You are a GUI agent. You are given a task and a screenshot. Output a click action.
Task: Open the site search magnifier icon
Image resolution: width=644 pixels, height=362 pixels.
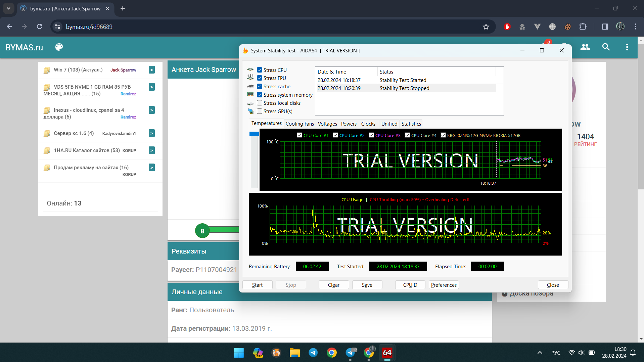(606, 47)
